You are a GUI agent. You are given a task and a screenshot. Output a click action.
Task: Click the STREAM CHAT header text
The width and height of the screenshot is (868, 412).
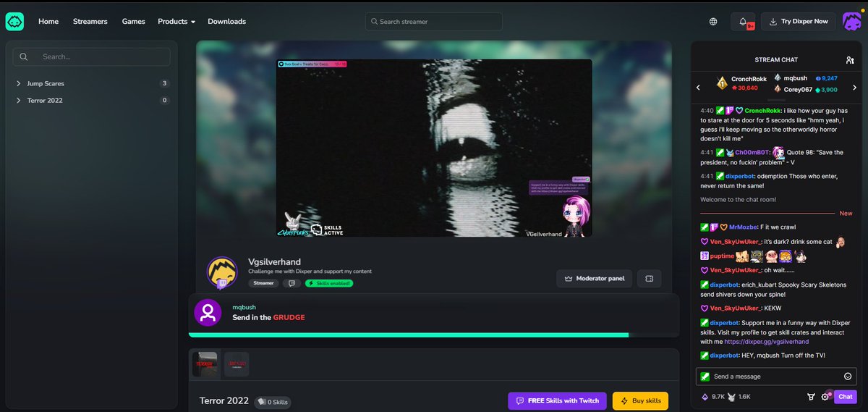pos(776,60)
